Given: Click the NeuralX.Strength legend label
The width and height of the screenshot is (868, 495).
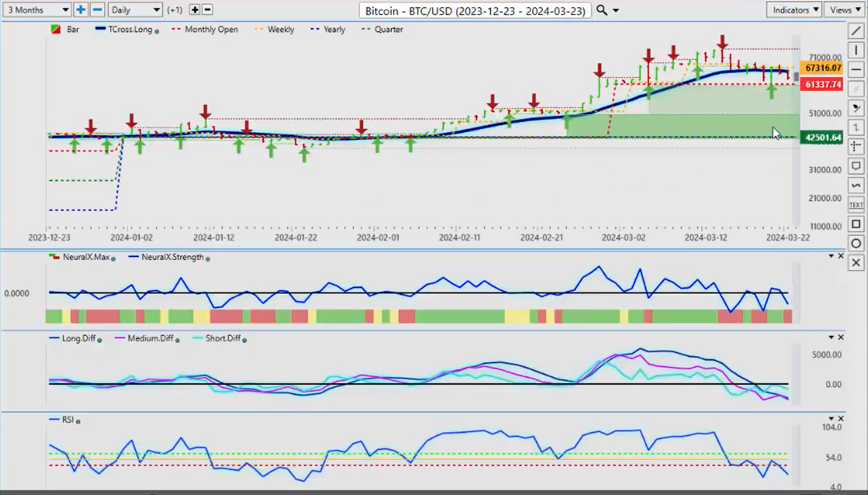Looking at the screenshot, I should point(172,257).
